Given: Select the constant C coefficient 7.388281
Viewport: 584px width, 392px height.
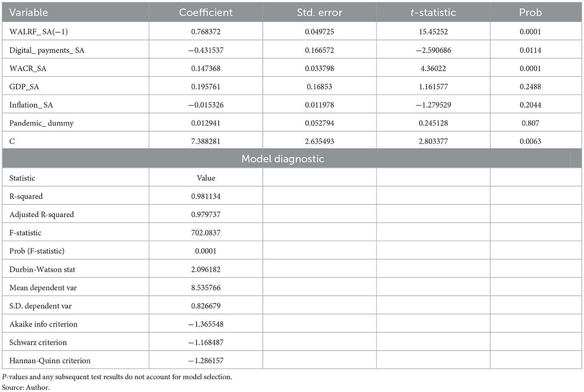Looking at the screenshot, I should click(206, 141).
